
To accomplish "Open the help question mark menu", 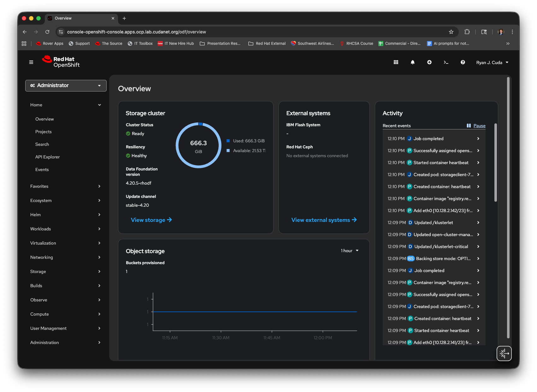I will point(463,62).
